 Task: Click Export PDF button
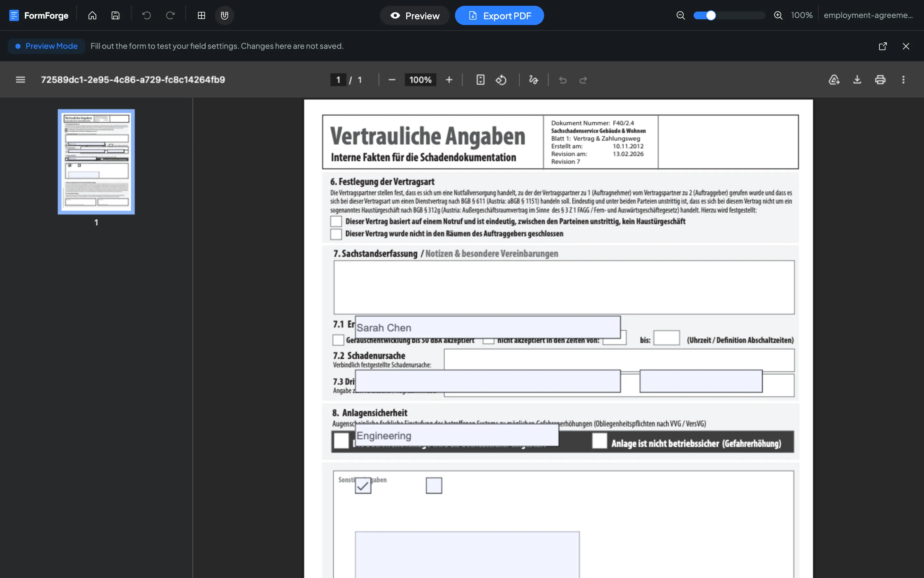click(500, 15)
